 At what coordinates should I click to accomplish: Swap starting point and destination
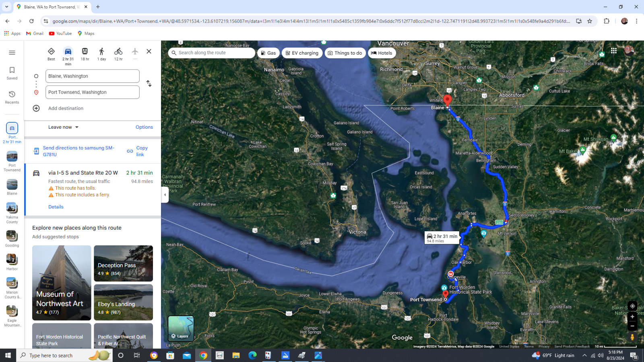pyautogui.click(x=149, y=84)
